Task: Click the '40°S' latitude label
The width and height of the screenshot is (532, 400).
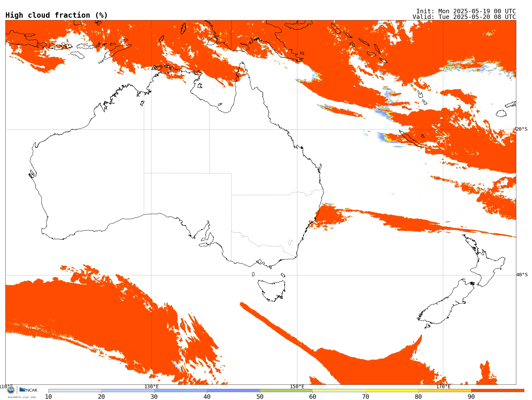Action: coord(522,275)
